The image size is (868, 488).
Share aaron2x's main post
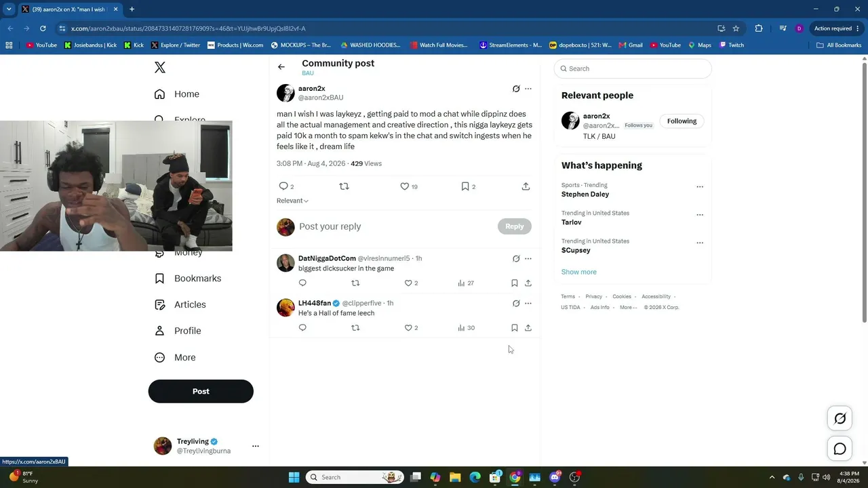(x=526, y=186)
